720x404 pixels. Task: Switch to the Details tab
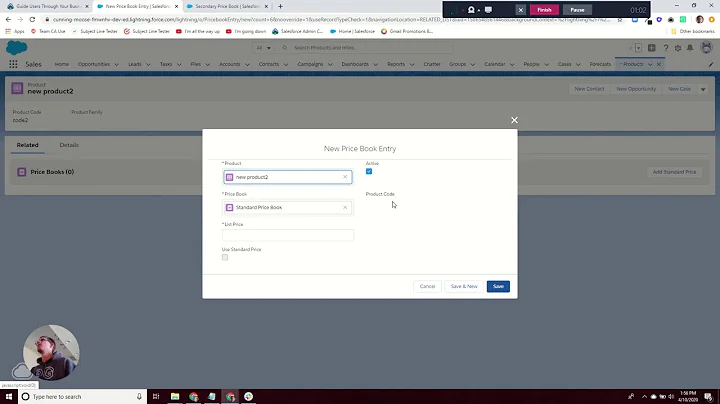[69, 145]
